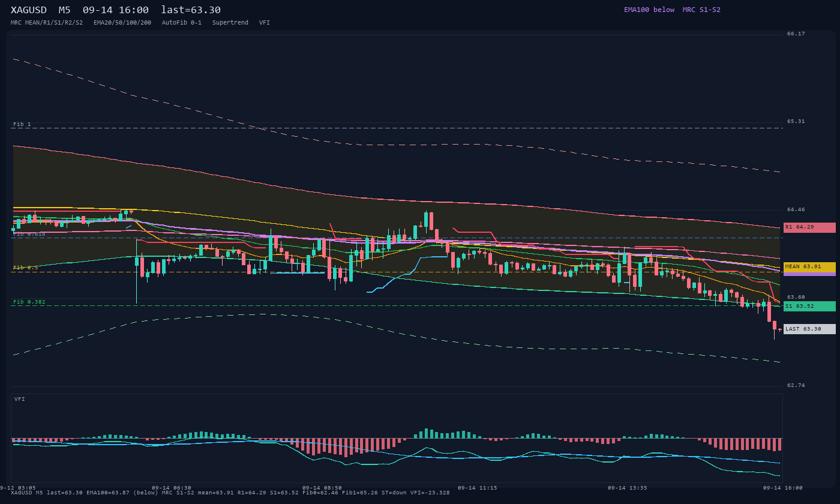Click the 65.31 price axis value
The height and width of the screenshot is (504, 840).
[x=796, y=121]
